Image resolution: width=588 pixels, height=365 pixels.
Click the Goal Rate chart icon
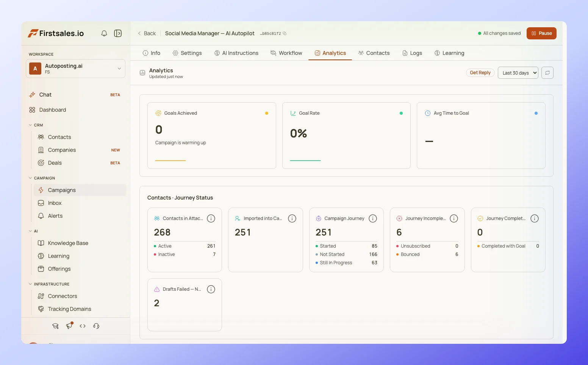coord(293,113)
